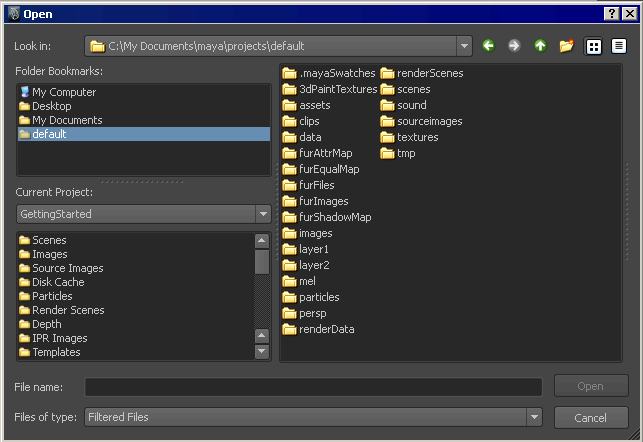
Task: Select the default bookmark
Action: [x=144, y=134]
